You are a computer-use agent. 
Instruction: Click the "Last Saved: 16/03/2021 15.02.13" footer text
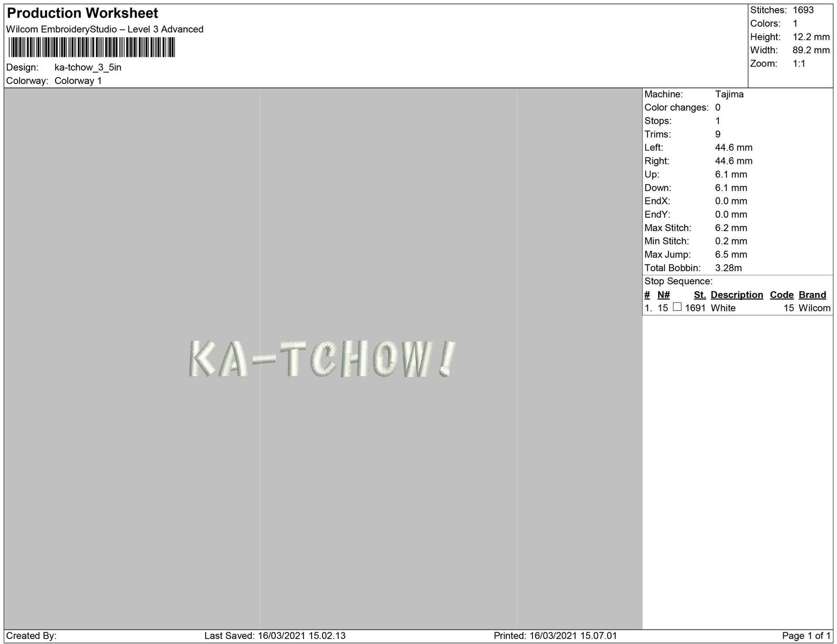pos(275,636)
